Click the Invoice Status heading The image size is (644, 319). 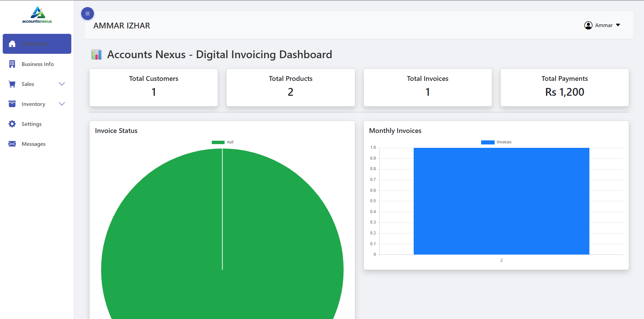click(116, 131)
